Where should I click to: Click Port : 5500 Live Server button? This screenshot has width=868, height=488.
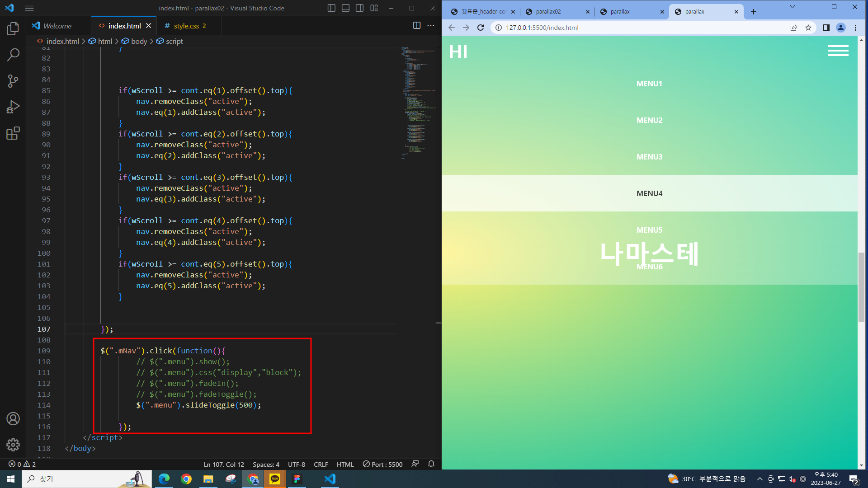(382, 465)
